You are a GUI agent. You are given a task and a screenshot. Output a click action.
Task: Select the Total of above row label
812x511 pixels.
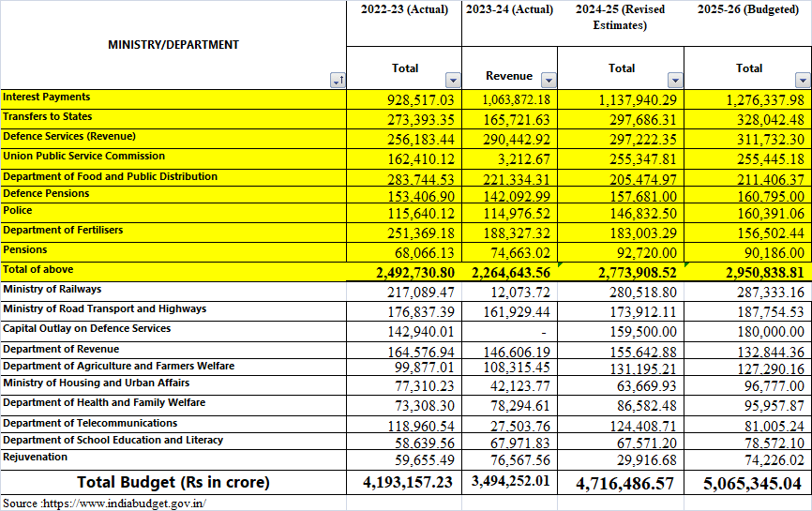tap(38, 270)
